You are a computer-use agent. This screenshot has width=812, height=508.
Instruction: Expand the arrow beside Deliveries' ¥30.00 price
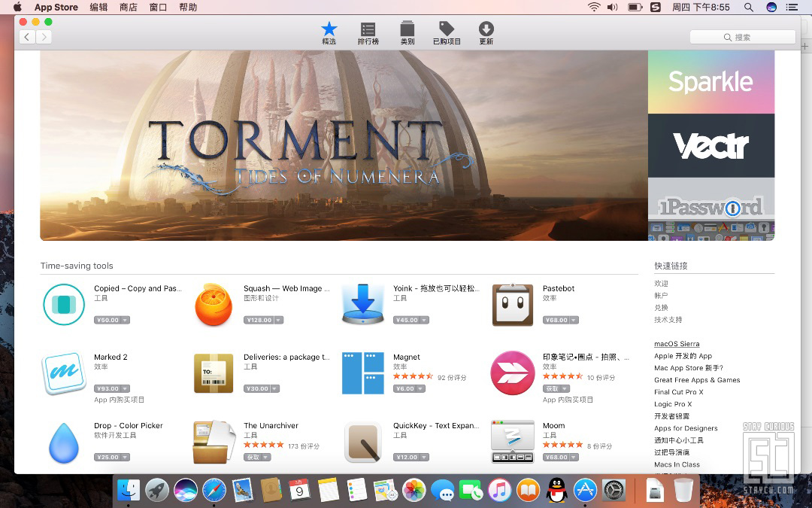point(275,389)
